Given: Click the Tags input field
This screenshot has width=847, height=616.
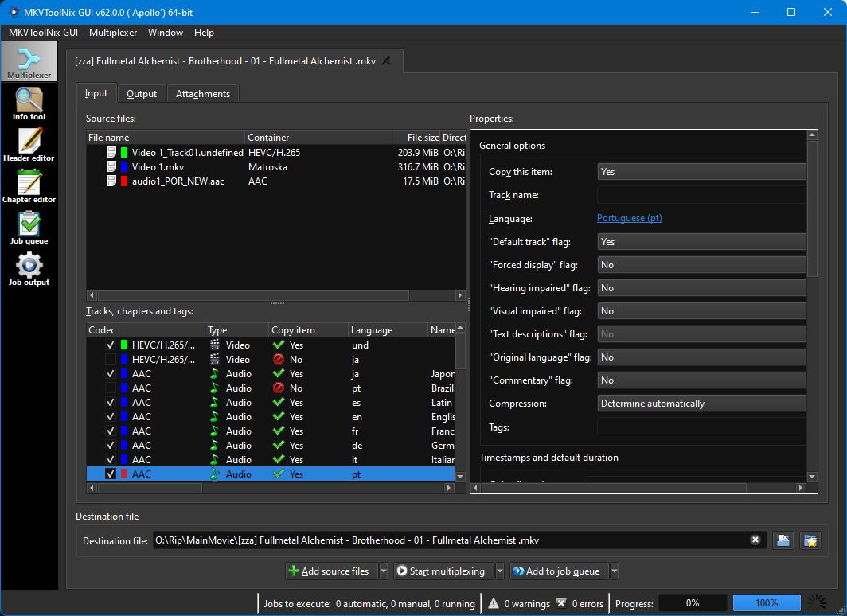Looking at the screenshot, I should 701,427.
